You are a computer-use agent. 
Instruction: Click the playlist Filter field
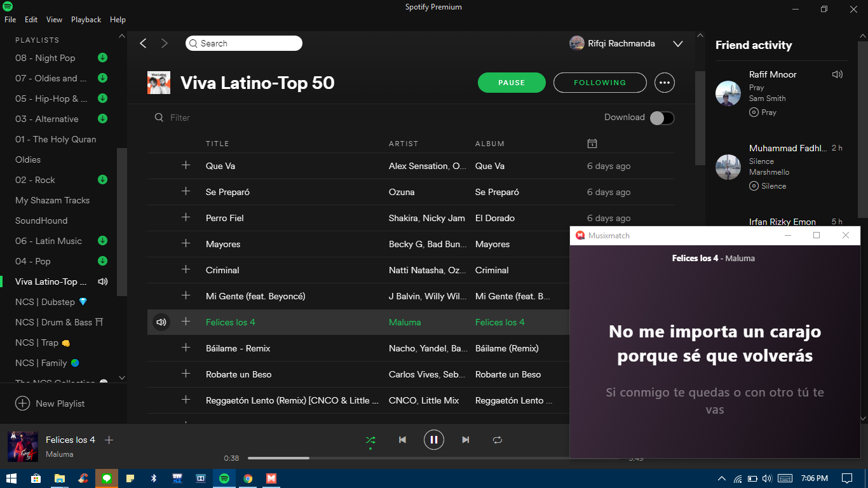[x=180, y=118]
